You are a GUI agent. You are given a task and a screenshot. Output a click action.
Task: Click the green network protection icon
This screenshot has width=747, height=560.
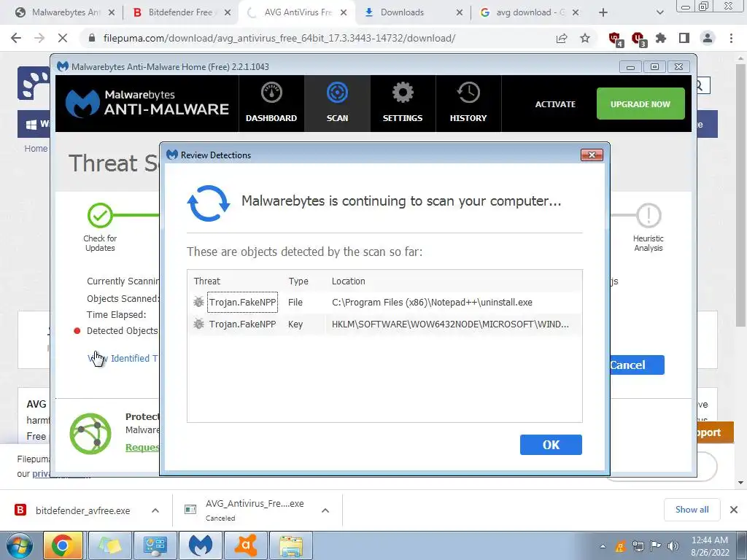(x=90, y=433)
